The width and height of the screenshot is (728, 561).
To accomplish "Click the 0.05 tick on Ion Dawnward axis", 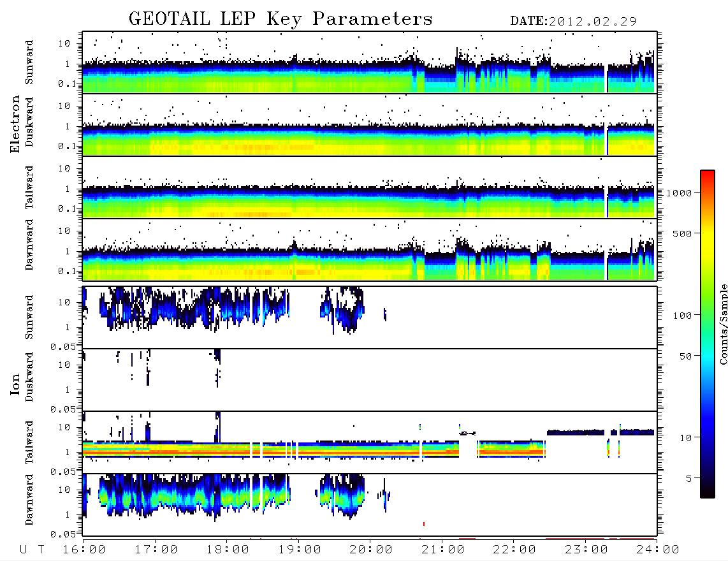I will [62, 534].
